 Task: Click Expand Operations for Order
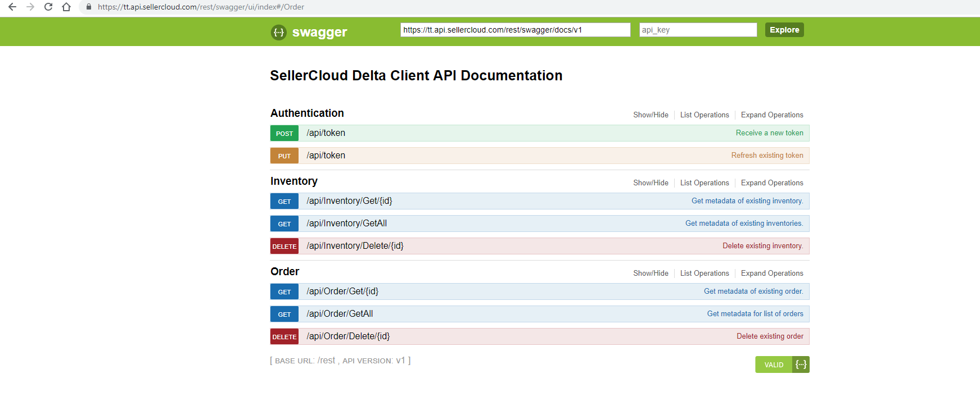tap(772, 273)
